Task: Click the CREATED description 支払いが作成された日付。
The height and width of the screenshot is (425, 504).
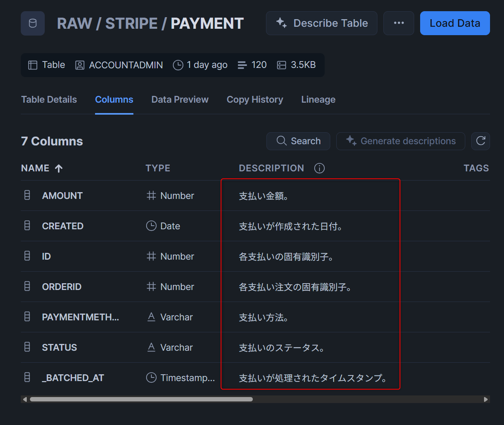Action: [x=290, y=226]
